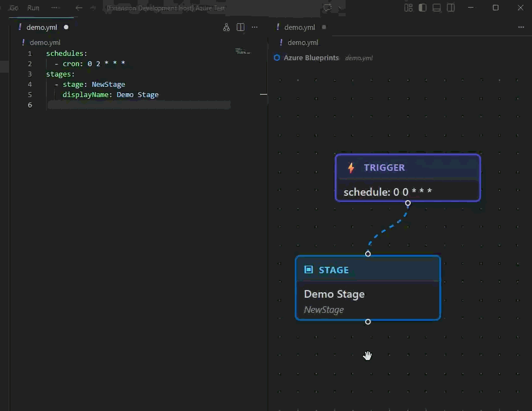Click the 'displayName: Demo Stage' line

click(x=111, y=94)
